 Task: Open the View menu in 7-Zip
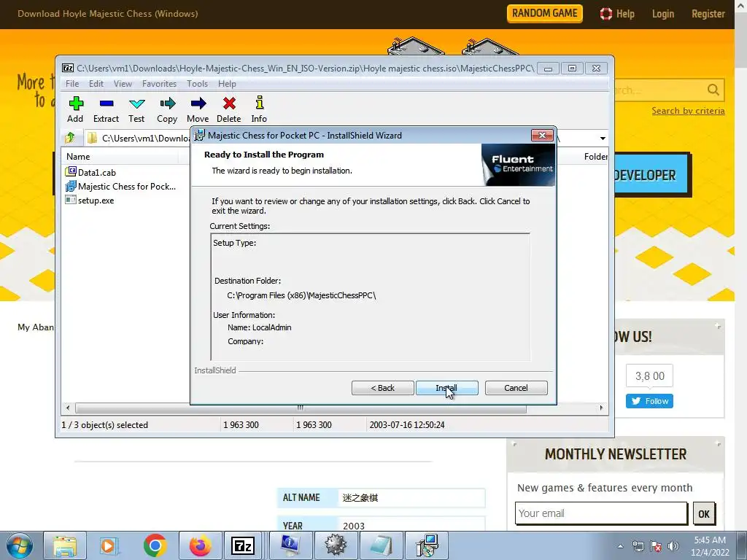click(123, 84)
